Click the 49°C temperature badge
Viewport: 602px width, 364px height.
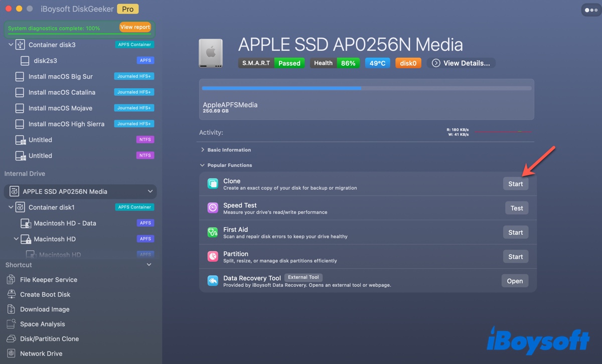pyautogui.click(x=378, y=63)
